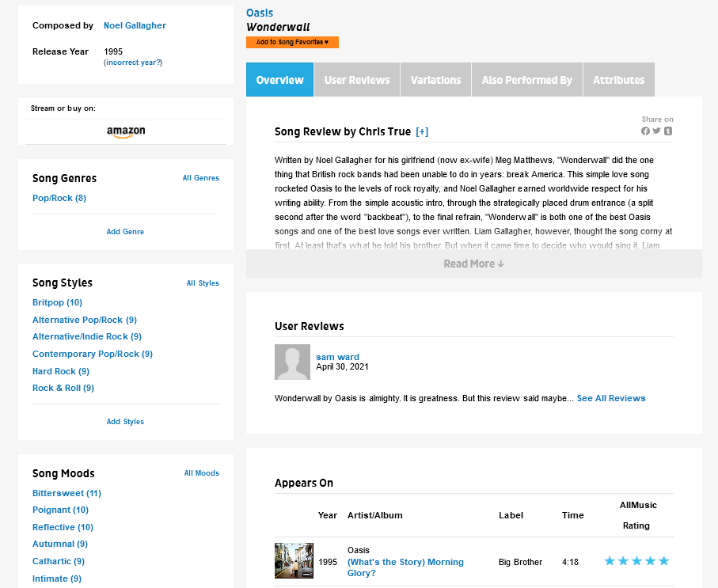The height and width of the screenshot is (588, 718).
Task: View All Moods list
Action: pyautogui.click(x=201, y=473)
